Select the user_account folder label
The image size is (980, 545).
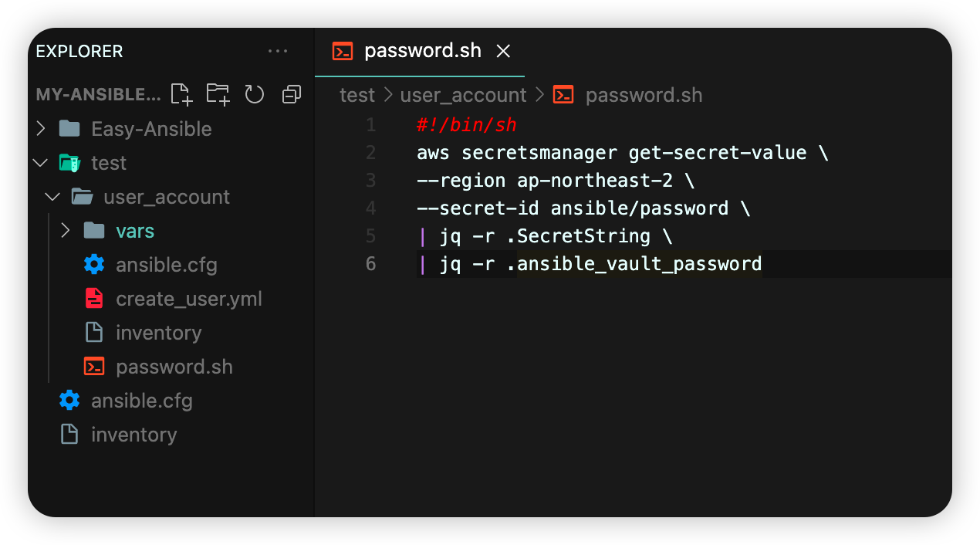(167, 197)
